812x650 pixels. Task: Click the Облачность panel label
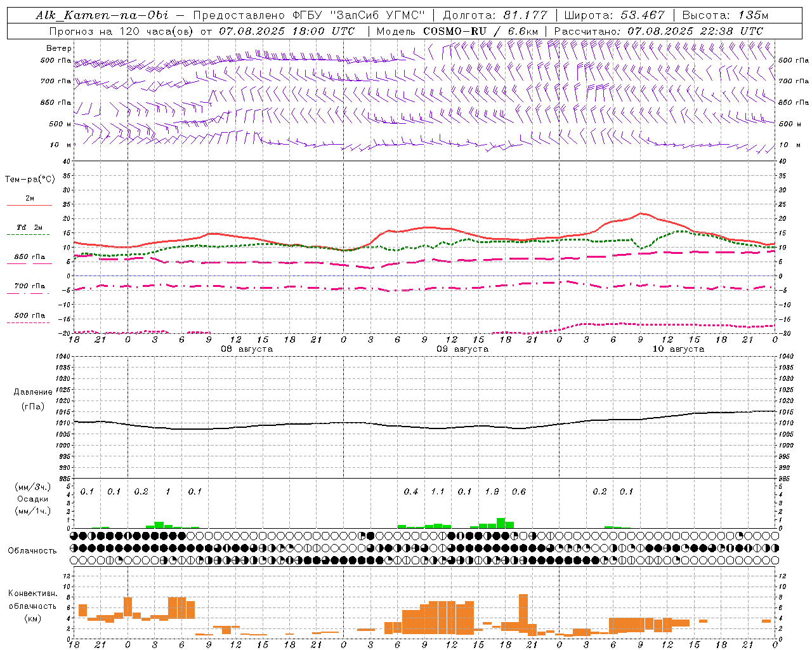(32, 550)
